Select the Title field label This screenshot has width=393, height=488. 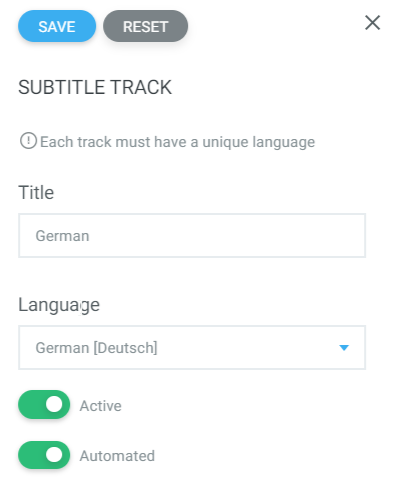tap(36, 192)
